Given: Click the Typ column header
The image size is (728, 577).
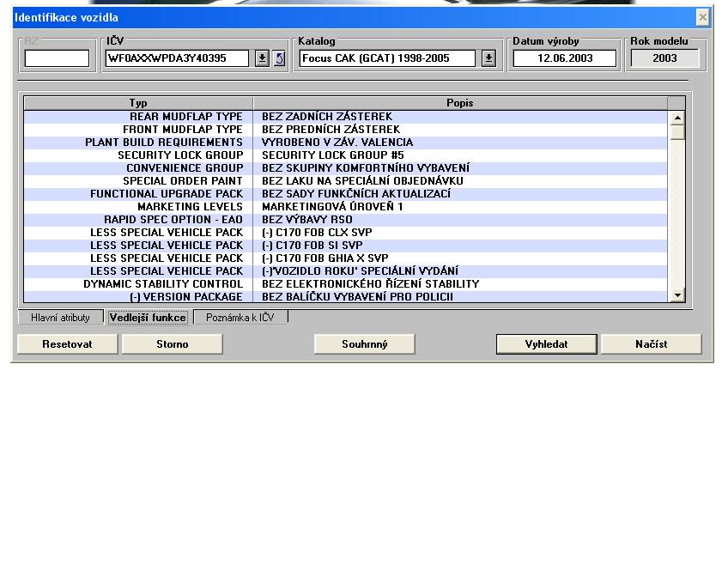Looking at the screenshot, I should pos(138,103).
